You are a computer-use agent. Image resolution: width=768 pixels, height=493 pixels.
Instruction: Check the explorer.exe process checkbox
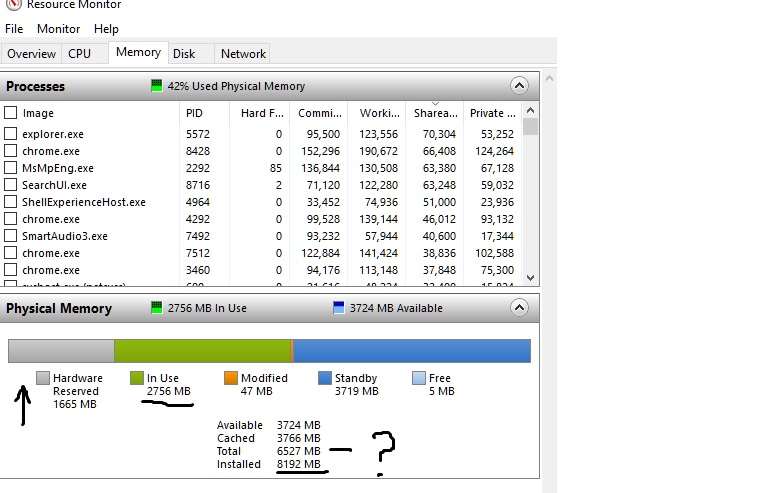pos(10,134)
